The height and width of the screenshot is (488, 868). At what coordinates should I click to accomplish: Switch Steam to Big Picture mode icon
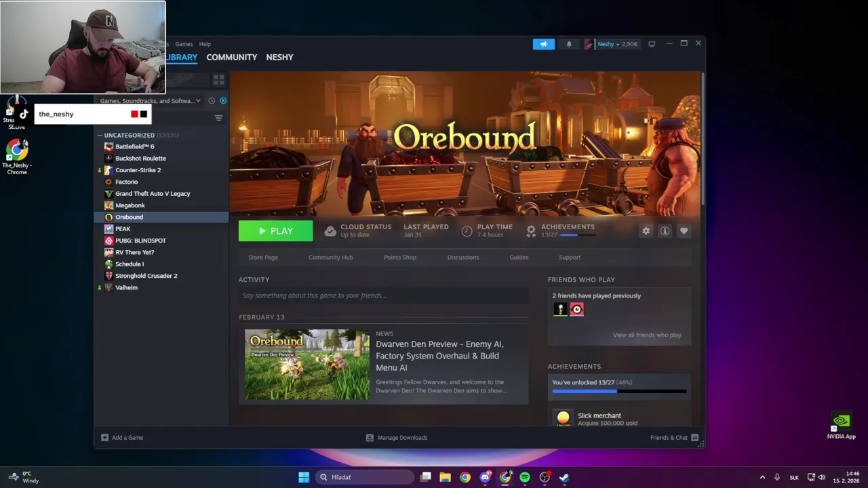pyautogui.click(x=652, y=44)
